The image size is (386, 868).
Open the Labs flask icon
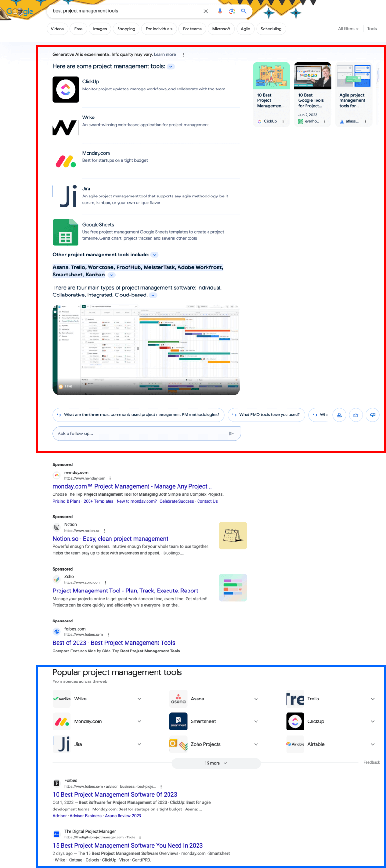point(339,415)
